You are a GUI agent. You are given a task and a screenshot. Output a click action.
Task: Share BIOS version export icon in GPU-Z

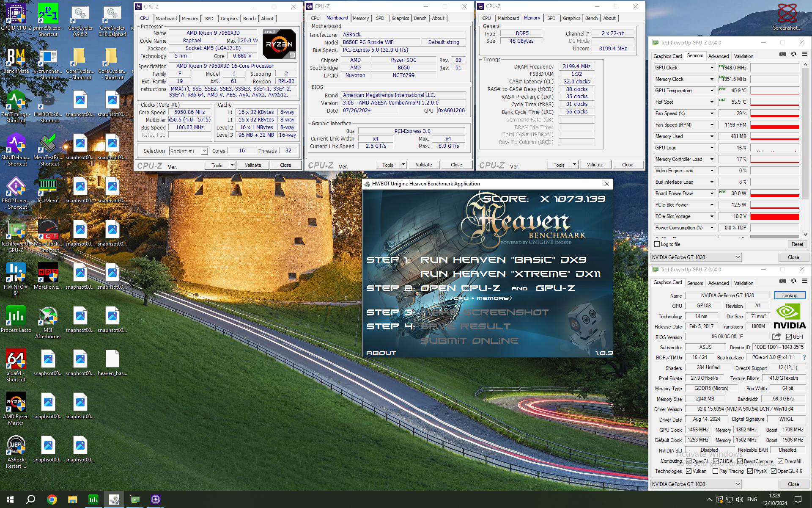click(x=776, y=337)
